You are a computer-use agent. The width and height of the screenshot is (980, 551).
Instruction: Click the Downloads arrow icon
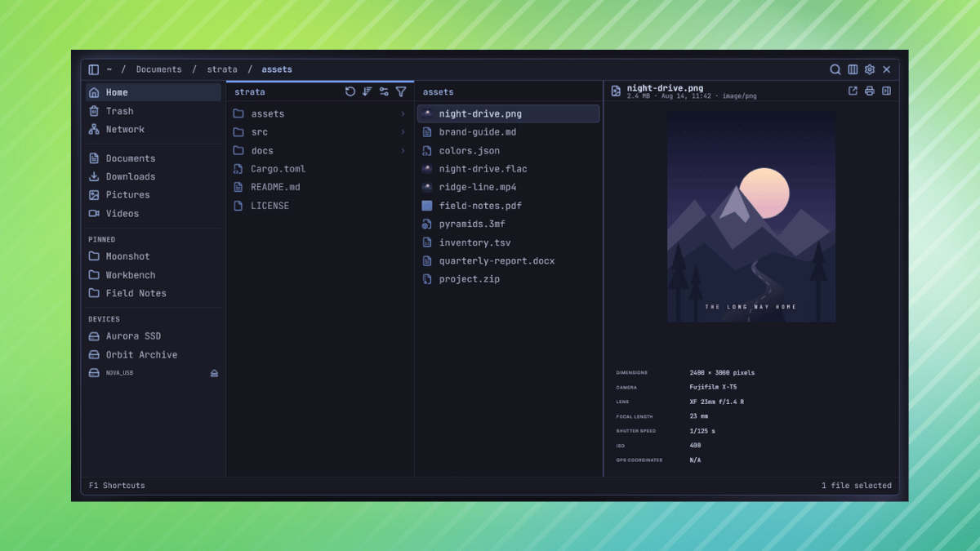point(94,176)
